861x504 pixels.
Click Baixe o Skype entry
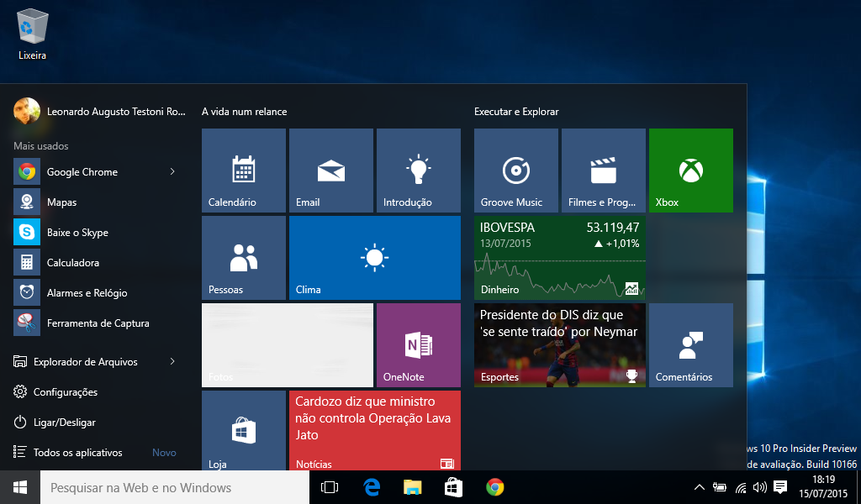point(99,232)
